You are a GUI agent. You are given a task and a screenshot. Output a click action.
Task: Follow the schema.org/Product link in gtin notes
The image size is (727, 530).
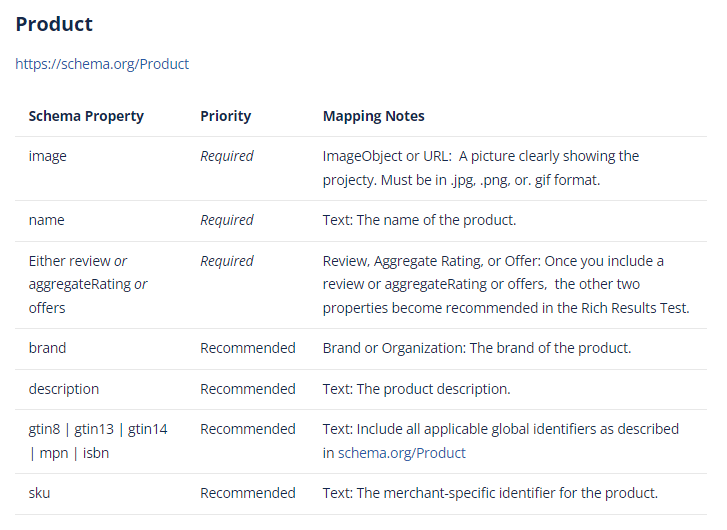point(401,453)
